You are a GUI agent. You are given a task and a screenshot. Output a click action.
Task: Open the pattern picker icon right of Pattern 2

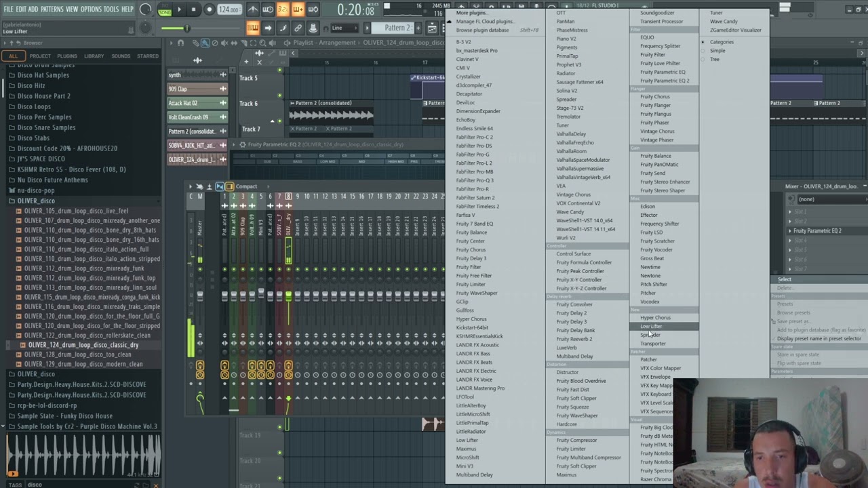[432, 28]
